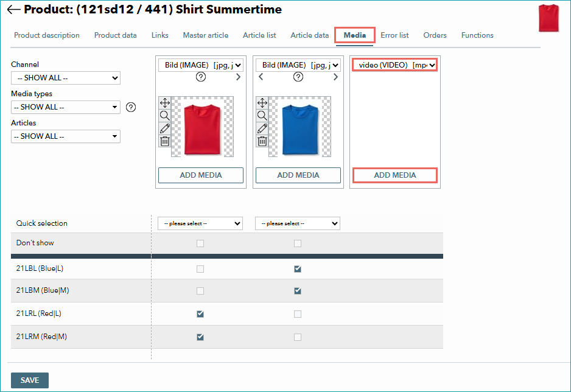571x392 pixels.
Task: Open the Links tab
Action: [160, 35]
